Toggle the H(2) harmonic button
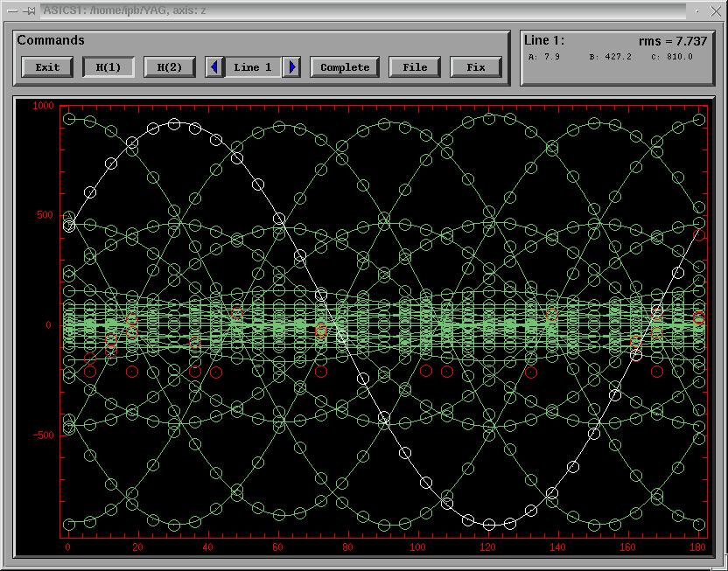The width and height of the screenshot is (728, 571). coord(170,67)
